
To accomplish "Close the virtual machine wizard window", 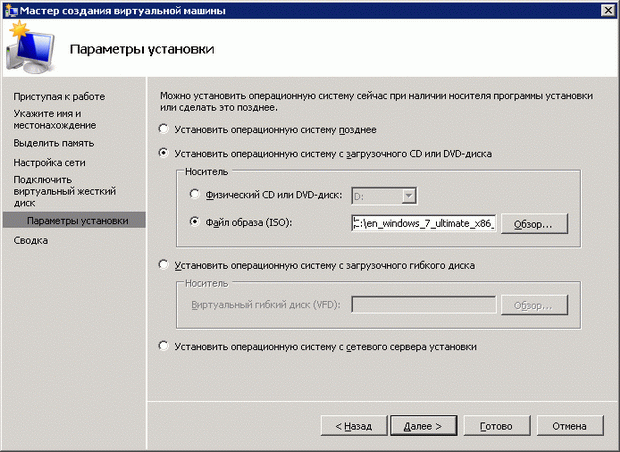I will 607,10.
